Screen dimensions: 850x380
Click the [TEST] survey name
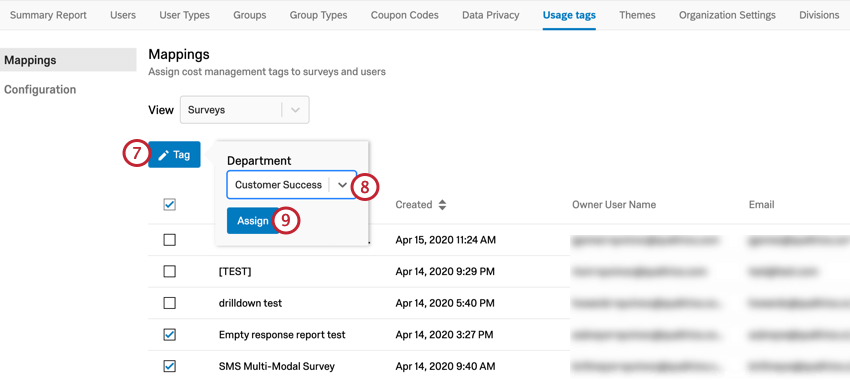pos(235,271)
